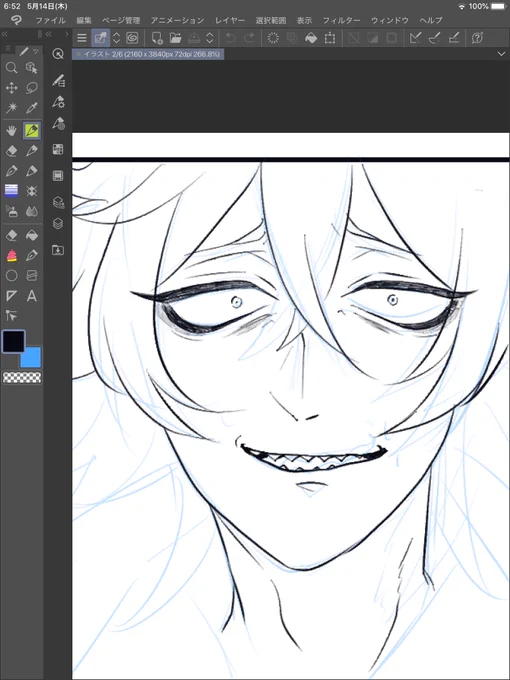
Task: Select the Zoom magnifier tool
Action: point(11,68)
